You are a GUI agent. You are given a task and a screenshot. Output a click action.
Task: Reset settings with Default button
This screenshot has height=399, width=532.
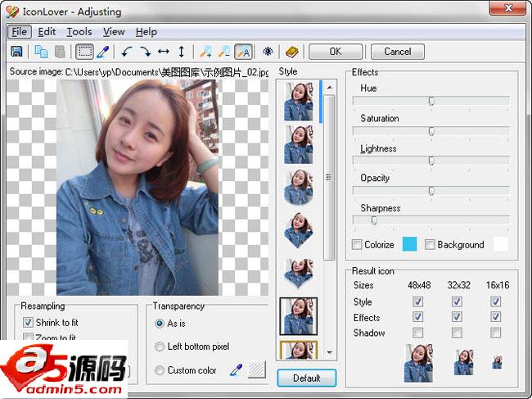[307, 378]
